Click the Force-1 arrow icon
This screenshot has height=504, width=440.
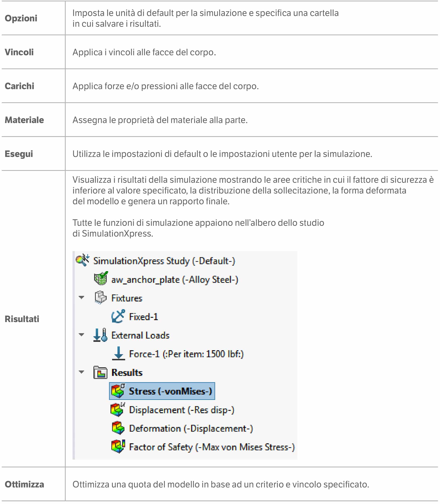[x=119, y=354]
